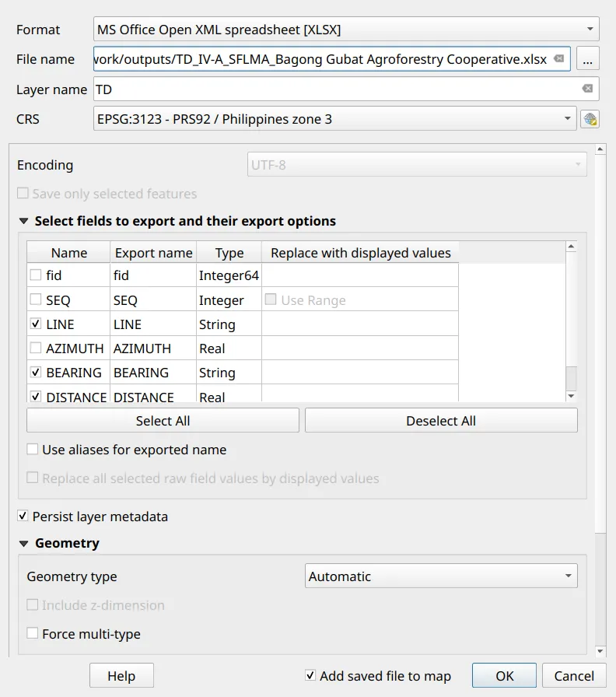Uncheck the LINE field checkbox
Image resolution: width=616 pixels, height=697 pixels.
(x=36, y=324)
